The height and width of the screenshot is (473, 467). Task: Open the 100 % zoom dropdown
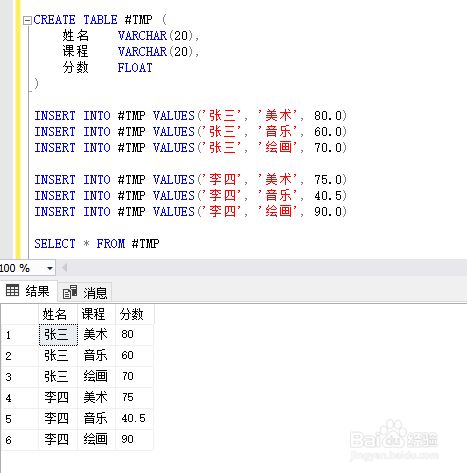(50, 268)
